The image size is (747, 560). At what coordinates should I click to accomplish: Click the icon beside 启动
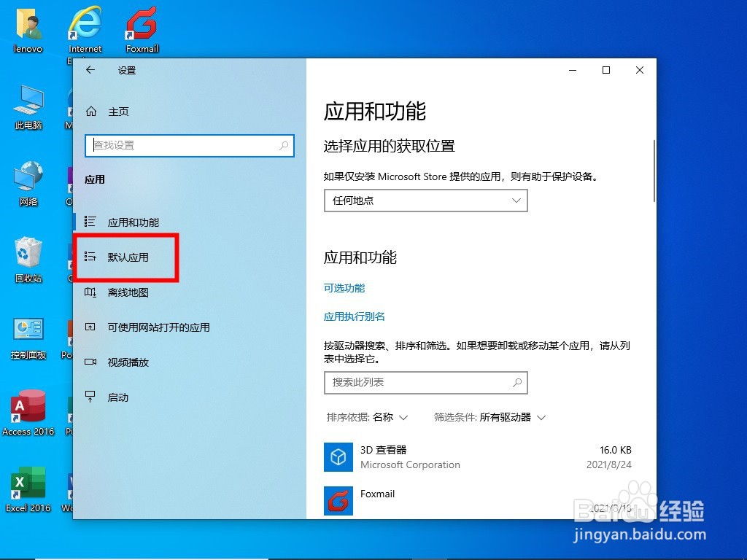click(90, 397)
